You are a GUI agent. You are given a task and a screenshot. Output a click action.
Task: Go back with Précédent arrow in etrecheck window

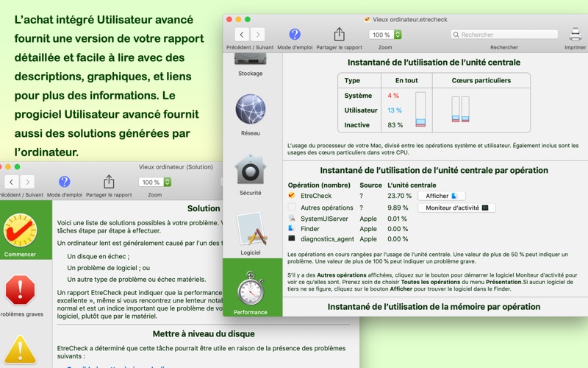pos(242,35)
